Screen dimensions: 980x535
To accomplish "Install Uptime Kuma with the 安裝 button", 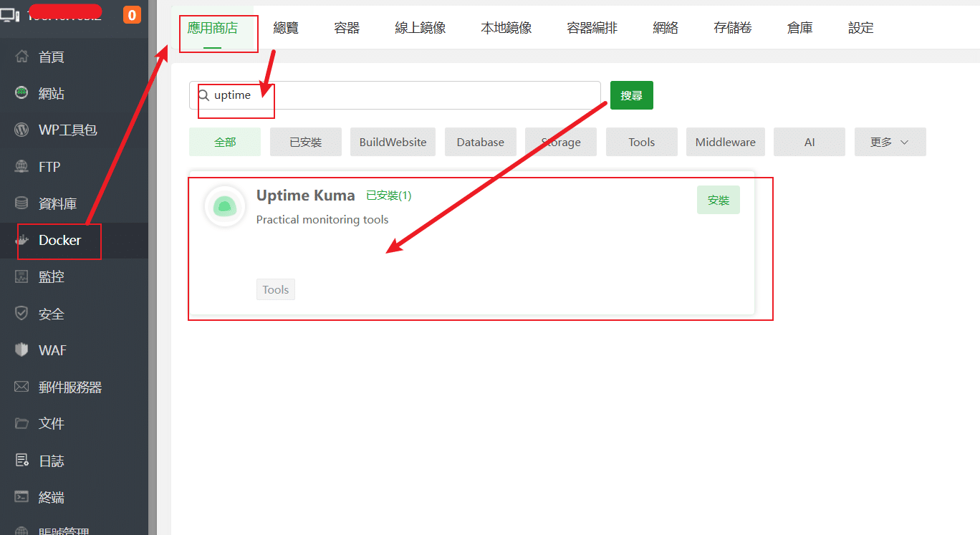I will coord(718,200).
